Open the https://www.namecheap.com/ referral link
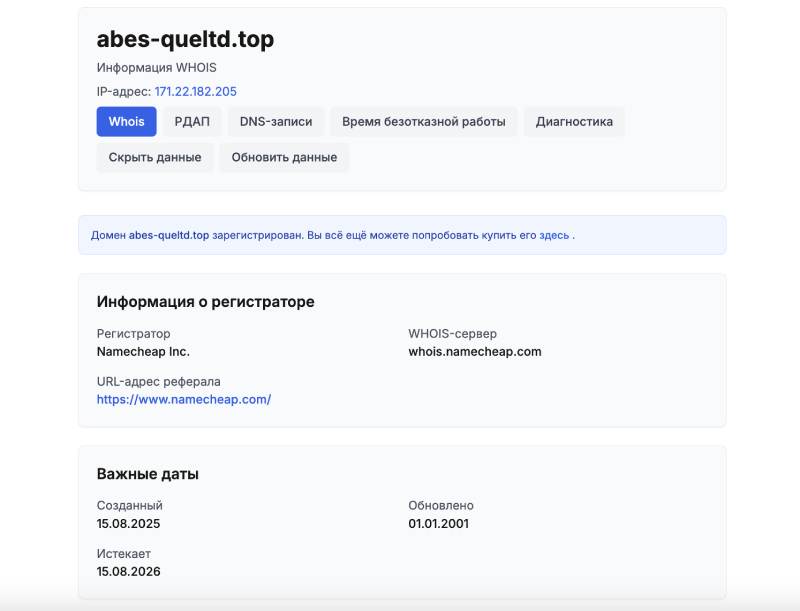Viewport: 800px width, 611px height. pyautogui.click(x=184, y=399)
